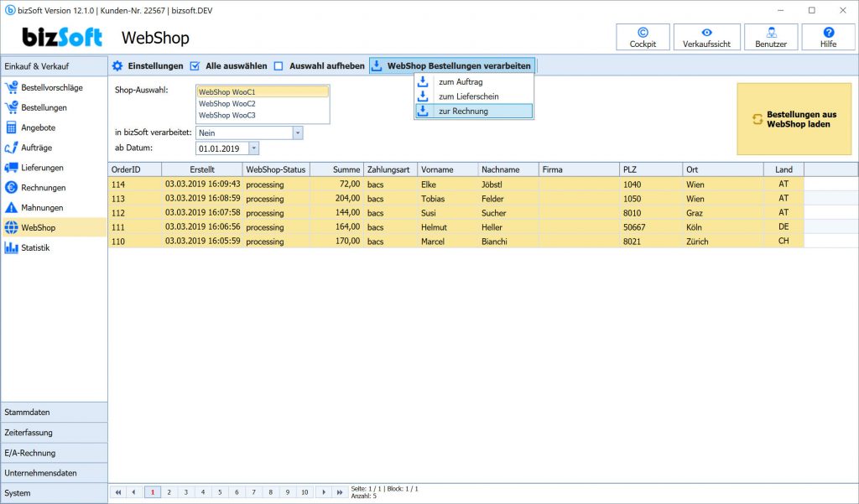Open the ab Datum date picker arrow
Viewport: 859px width, 504px height.
click(x=253, y=148)
